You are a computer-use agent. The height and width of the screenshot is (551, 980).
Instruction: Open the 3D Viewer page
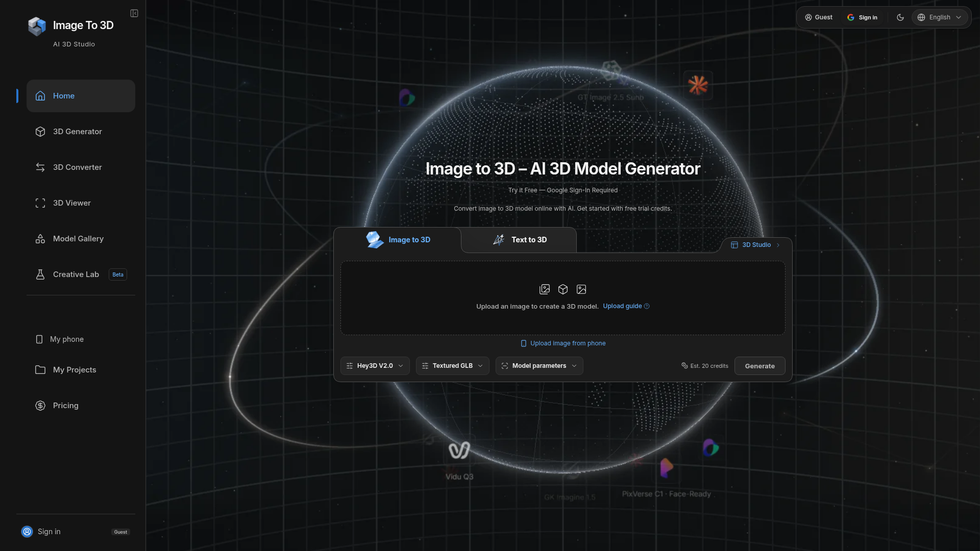click(81, 203)
